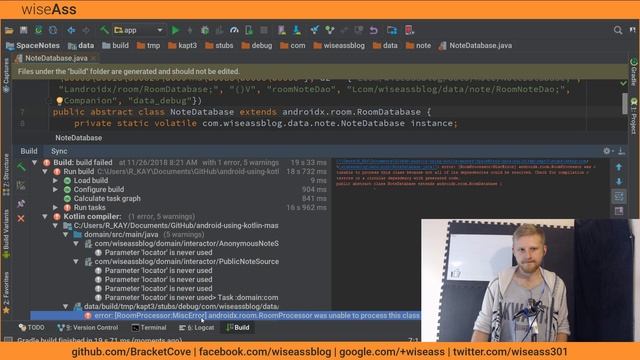Open the Profiler gauge icon
Screen dimensions: 640x360
pyautogui.click(x=234, y=30)
